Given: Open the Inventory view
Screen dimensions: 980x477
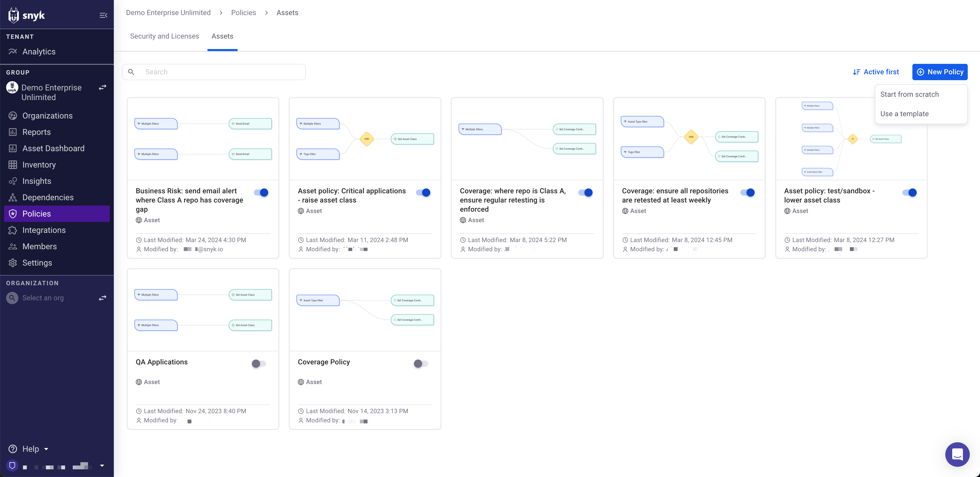Looking at the screenshot, I should [x=39, y=164].
